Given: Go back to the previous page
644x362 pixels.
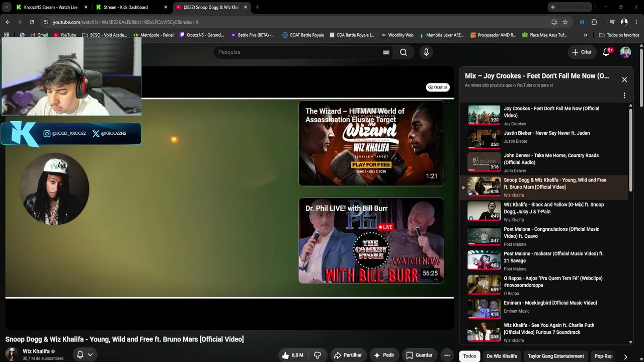Looking at the screenshot, I should coord(8,22).
